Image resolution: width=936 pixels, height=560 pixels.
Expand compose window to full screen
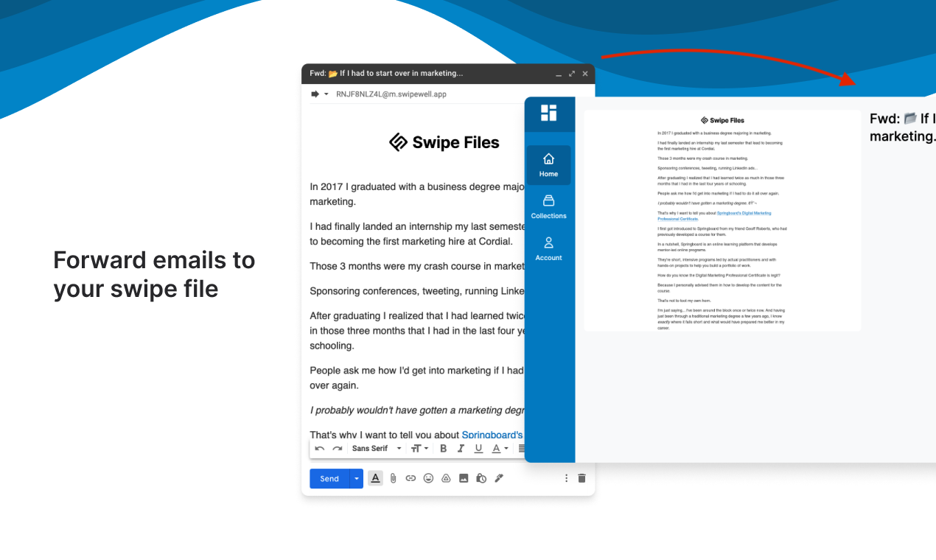(x=572, y=74)
